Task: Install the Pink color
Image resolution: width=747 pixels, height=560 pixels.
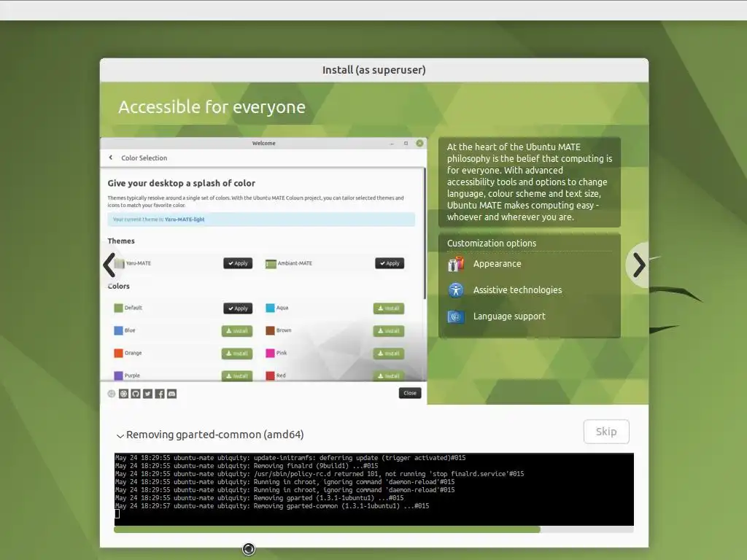Action: [x=389, y=354]
